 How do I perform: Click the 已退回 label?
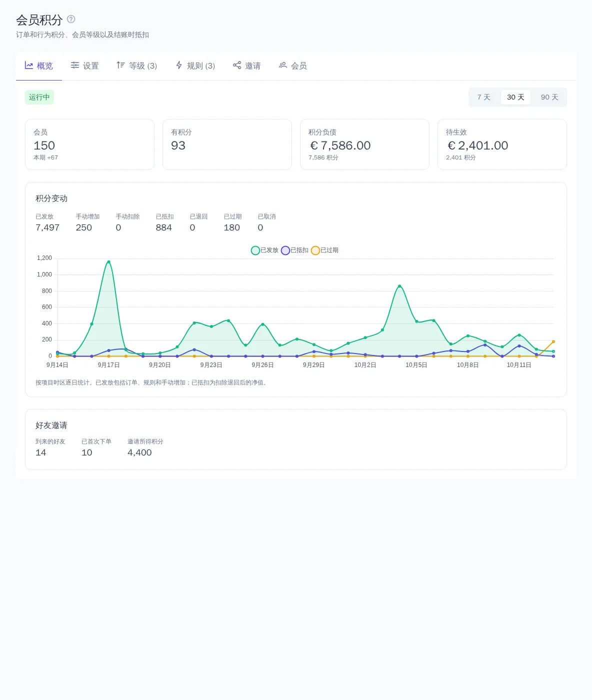point(198,216)
